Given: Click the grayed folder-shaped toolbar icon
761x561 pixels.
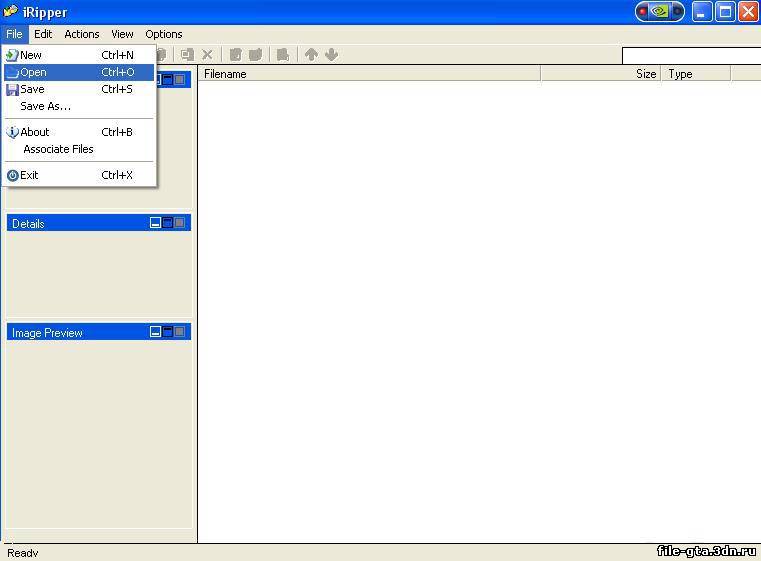Looking at the screenshot, I should point(255,54).
